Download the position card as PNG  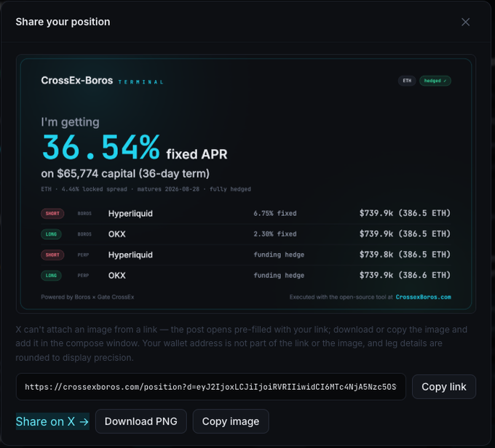(x=140, y=421)
